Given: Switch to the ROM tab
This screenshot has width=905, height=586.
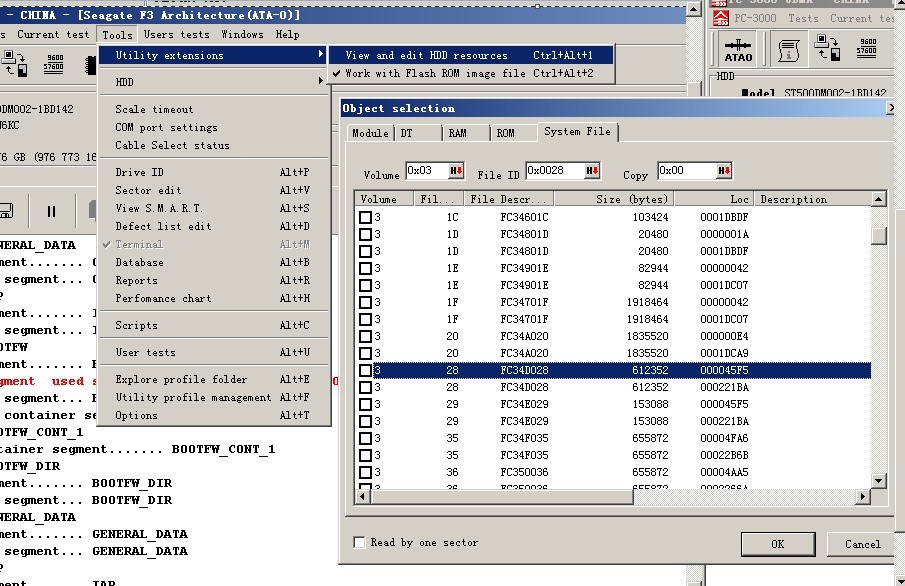Looking at the screenshot, I should [514, 133].
